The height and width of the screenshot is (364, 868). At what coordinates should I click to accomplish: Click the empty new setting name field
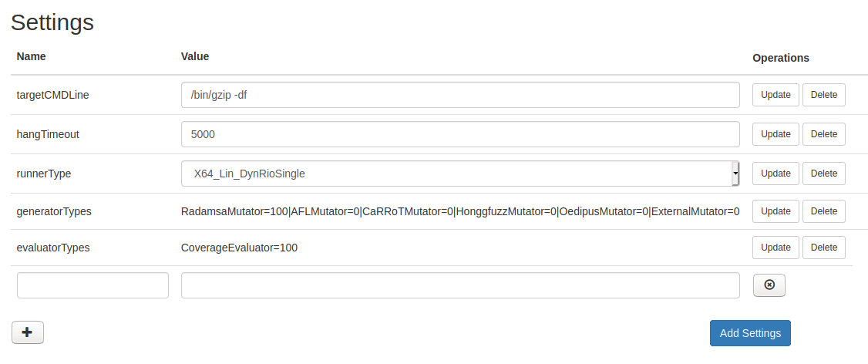[x=93, y=285]
